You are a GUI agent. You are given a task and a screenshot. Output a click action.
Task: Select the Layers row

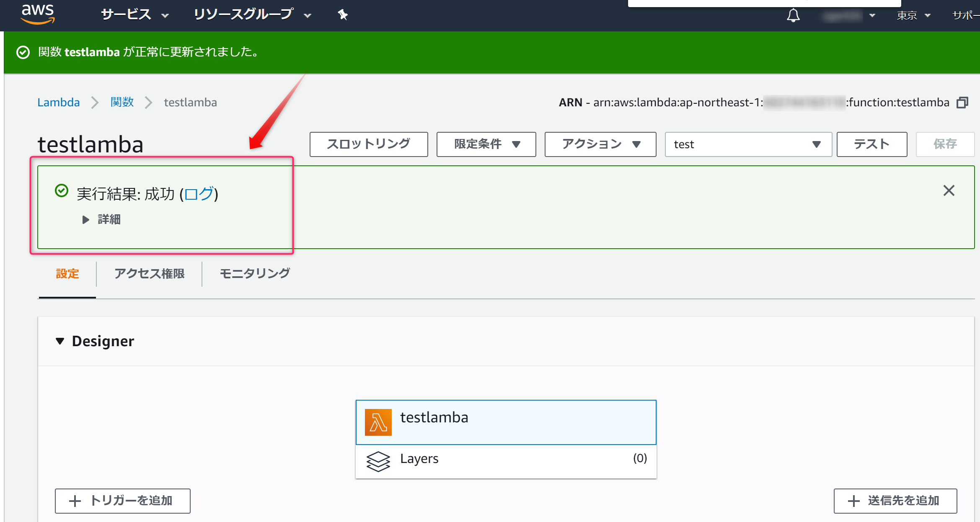tap(506, 461)
